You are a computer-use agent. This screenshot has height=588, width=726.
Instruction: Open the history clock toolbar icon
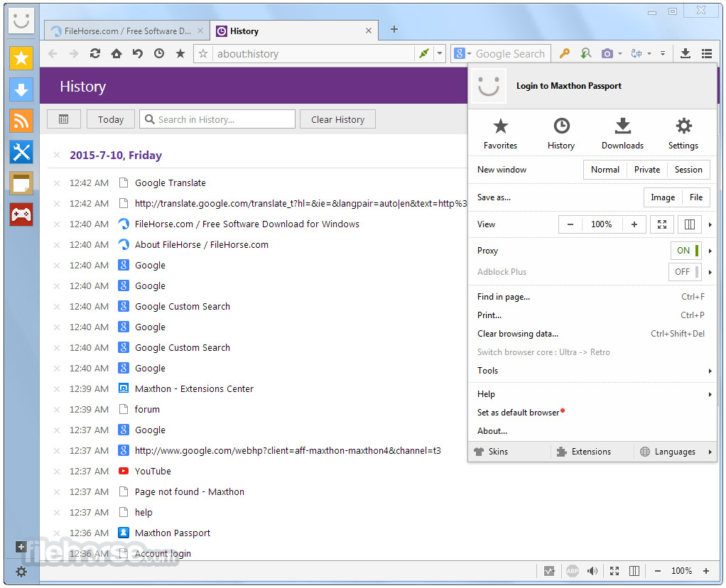[x=159, y=54]
